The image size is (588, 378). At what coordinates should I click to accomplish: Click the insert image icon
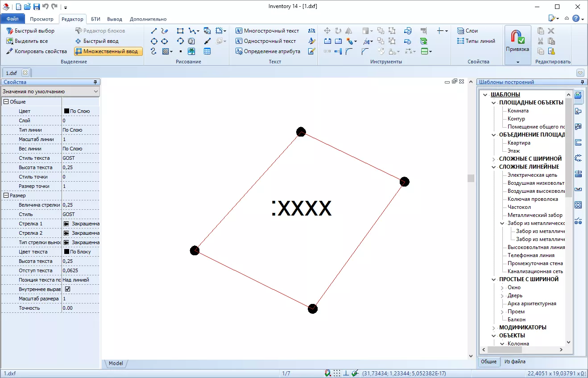coord(191,51)
